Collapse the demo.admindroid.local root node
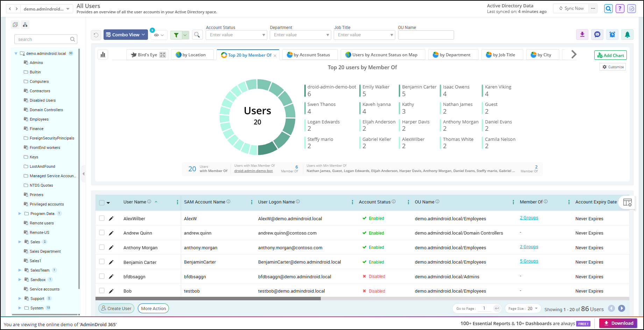 coord(16,53)
